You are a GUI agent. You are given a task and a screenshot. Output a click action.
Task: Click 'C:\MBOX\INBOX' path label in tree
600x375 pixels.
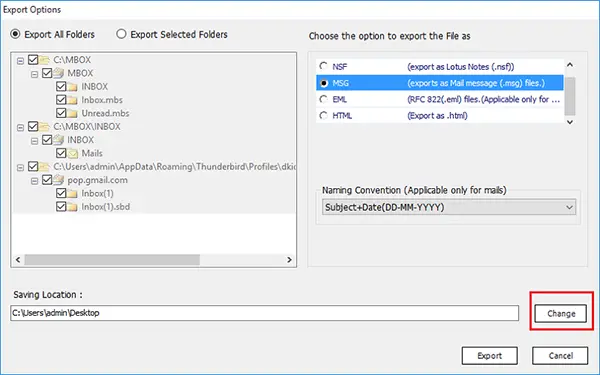[87, 126]
